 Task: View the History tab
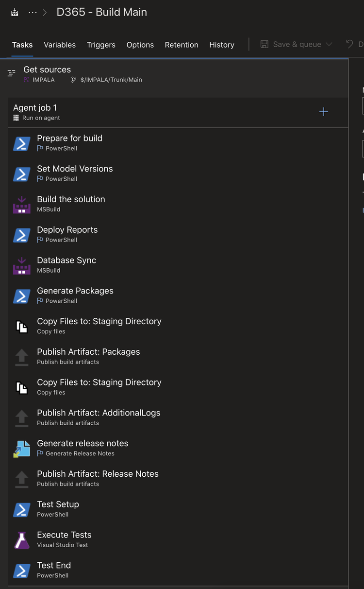point(222,45)
